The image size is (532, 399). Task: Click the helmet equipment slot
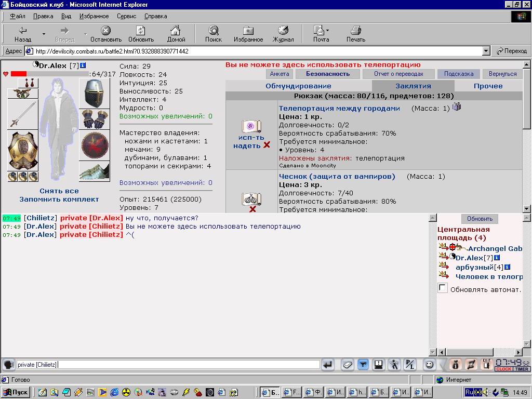[95, 94]
